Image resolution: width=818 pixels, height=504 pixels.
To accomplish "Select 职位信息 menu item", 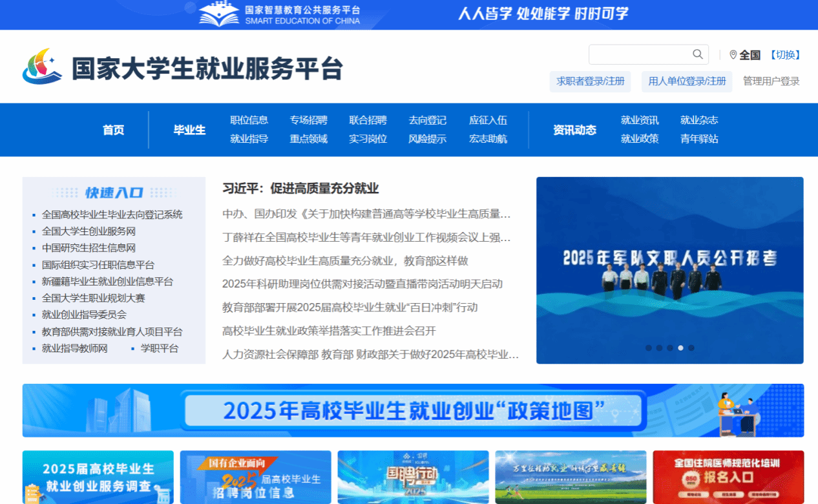I will coord(249,120).
